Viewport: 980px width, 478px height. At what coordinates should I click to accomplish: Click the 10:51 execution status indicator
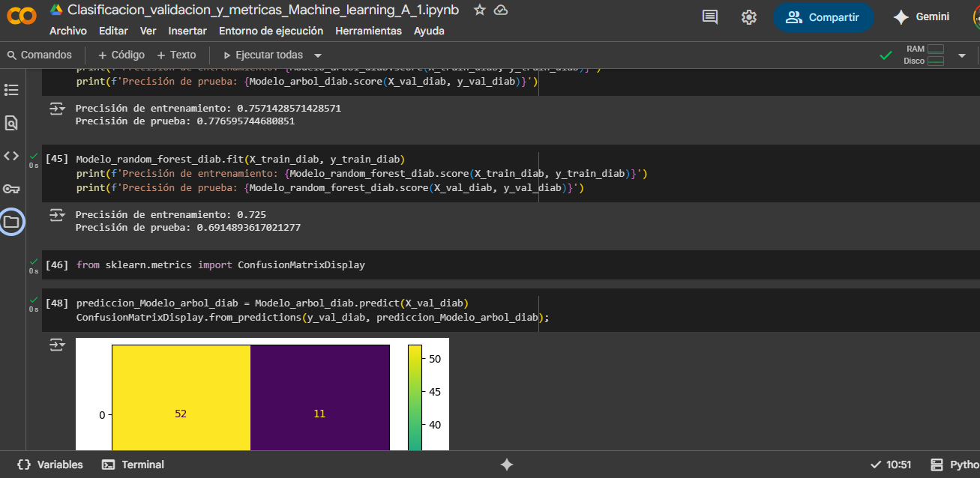pos(891,465)
